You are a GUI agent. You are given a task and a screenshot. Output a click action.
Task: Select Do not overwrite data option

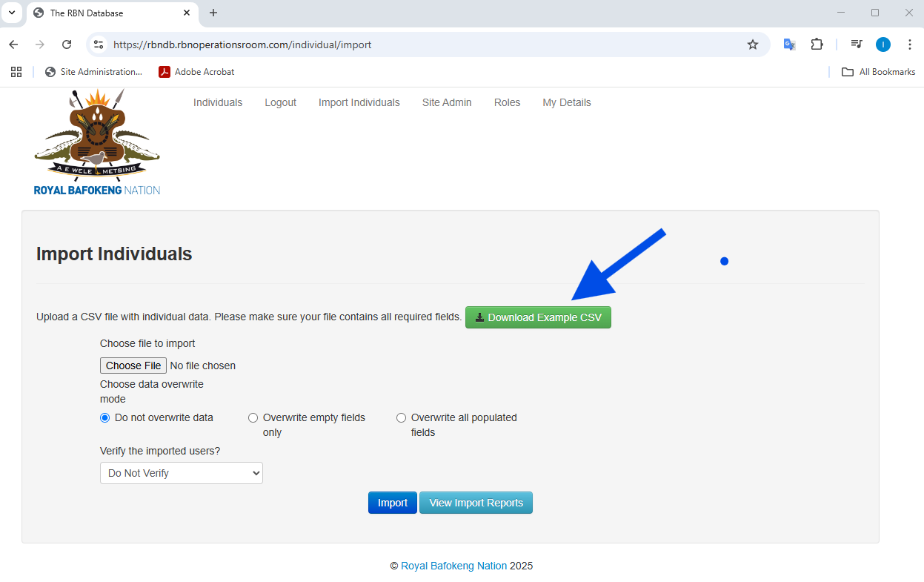[105, 417]
